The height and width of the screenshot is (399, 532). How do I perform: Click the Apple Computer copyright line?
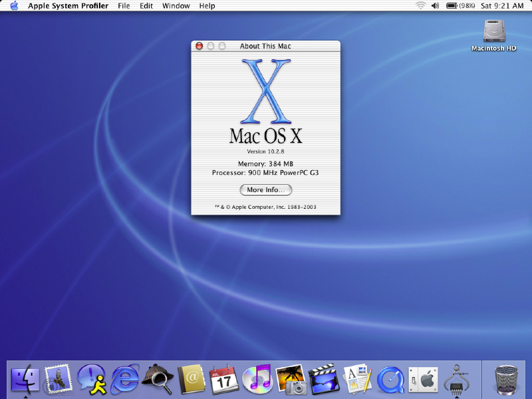pyautogui.click(x=265, y=207)
